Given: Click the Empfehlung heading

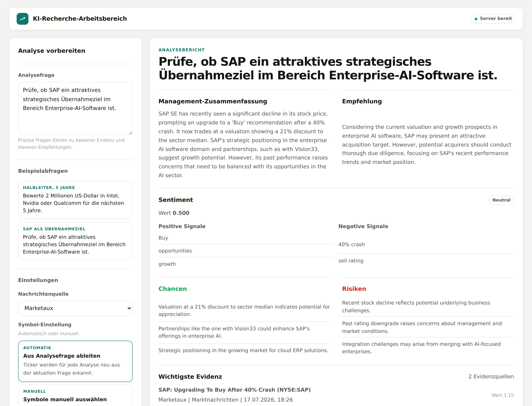Looking at the screenshot, I should (x=362, y=101).
